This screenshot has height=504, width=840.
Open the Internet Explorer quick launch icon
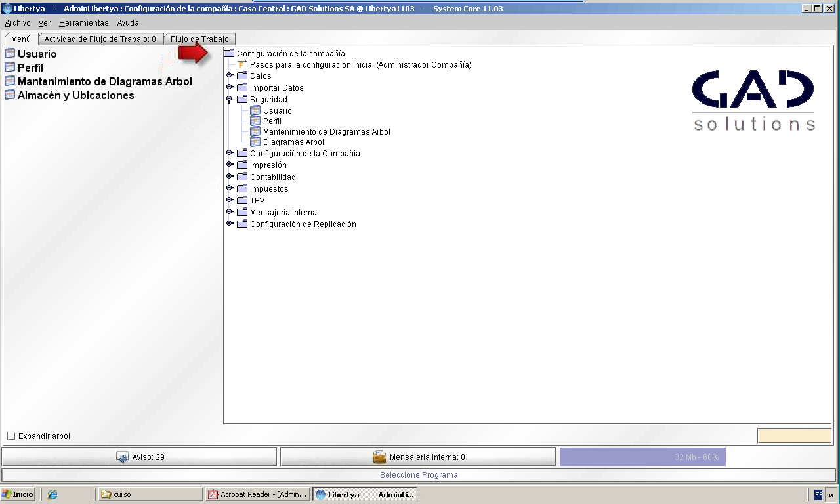52,495
